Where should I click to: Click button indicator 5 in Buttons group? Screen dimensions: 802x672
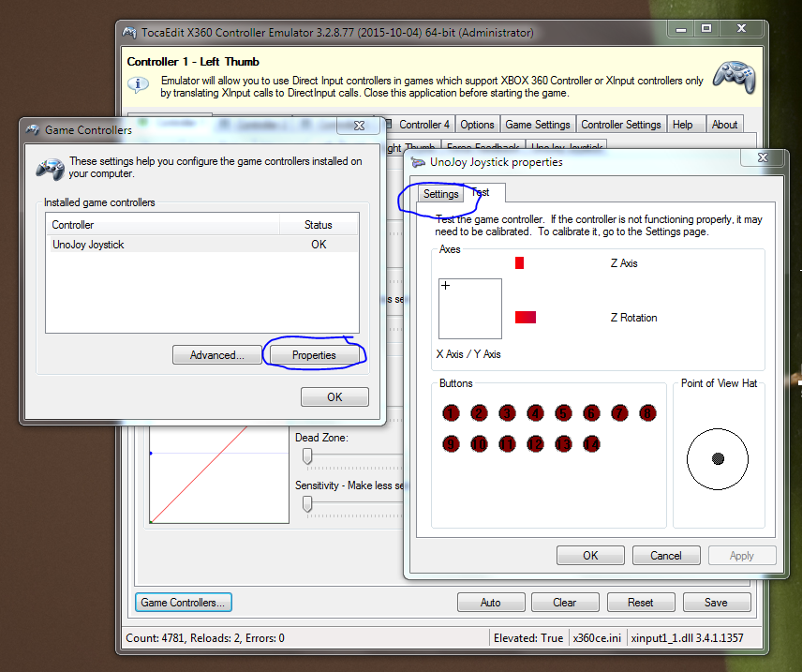point(563,413)
